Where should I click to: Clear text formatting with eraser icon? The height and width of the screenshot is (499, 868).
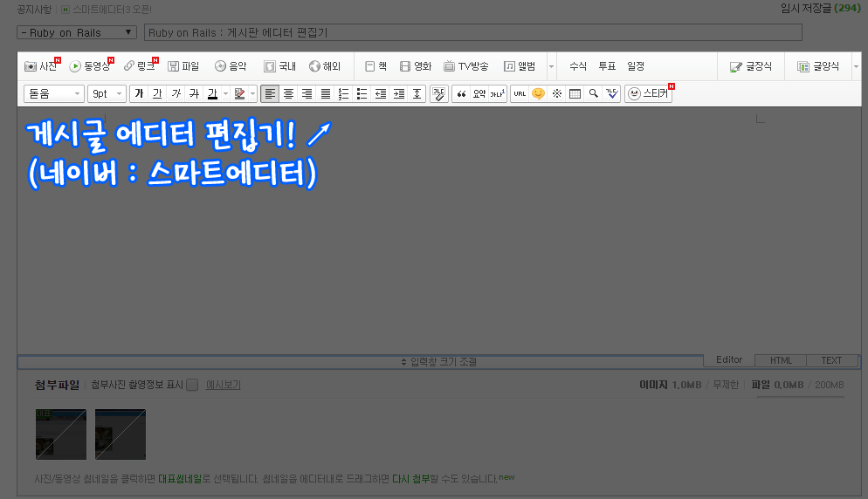(439, 93)
